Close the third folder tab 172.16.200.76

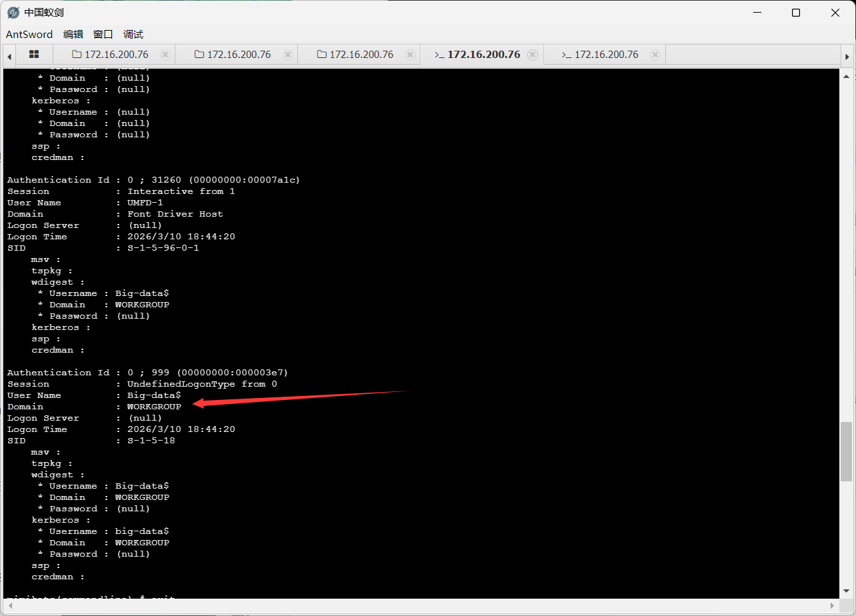(x=411, y=55)
